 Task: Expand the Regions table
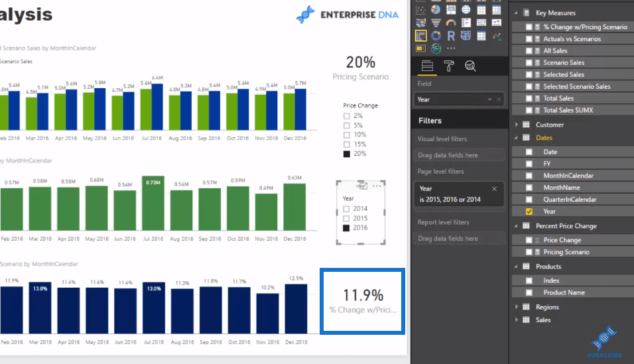[x=517, y=307]
